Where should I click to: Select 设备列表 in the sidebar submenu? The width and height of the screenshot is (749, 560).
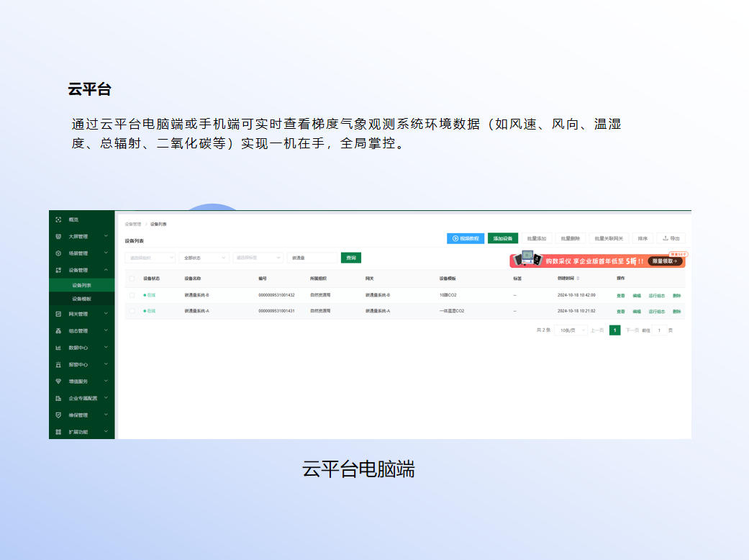[x=81, y=285]
